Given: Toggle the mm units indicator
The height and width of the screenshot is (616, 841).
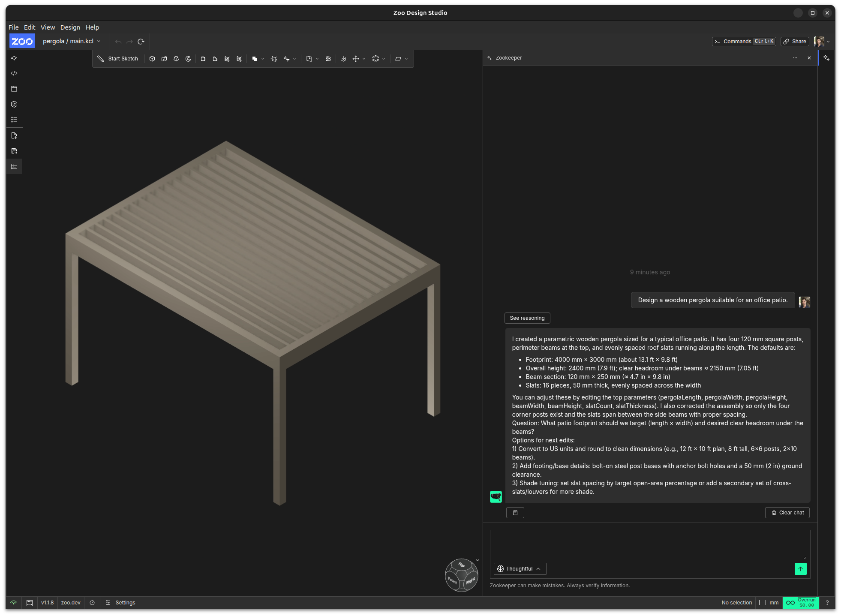Looking at the screenshot, I should pos(769,603).
